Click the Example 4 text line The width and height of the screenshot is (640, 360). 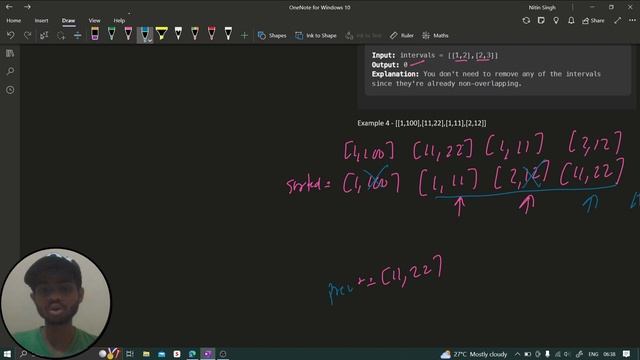click(422, 123)
